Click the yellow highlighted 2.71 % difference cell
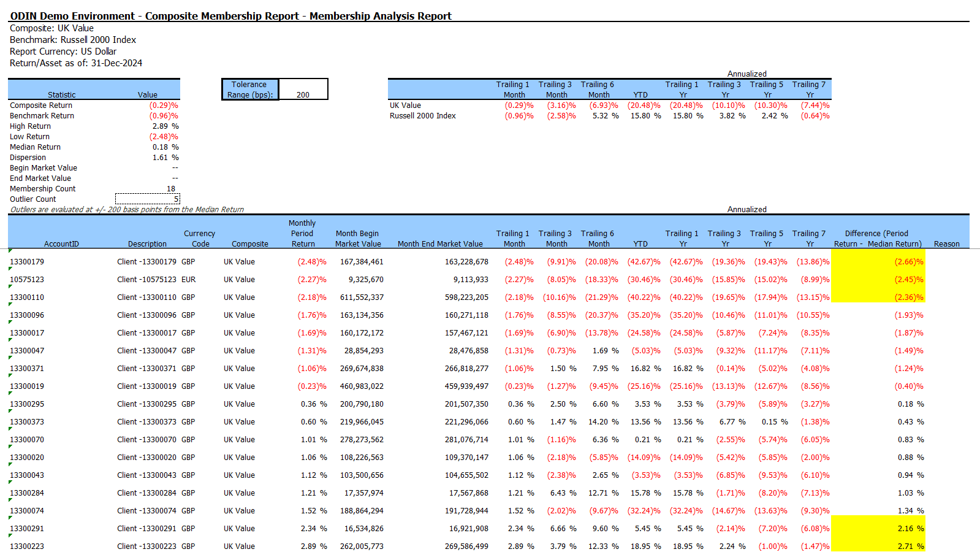 (x=878, y=547)
